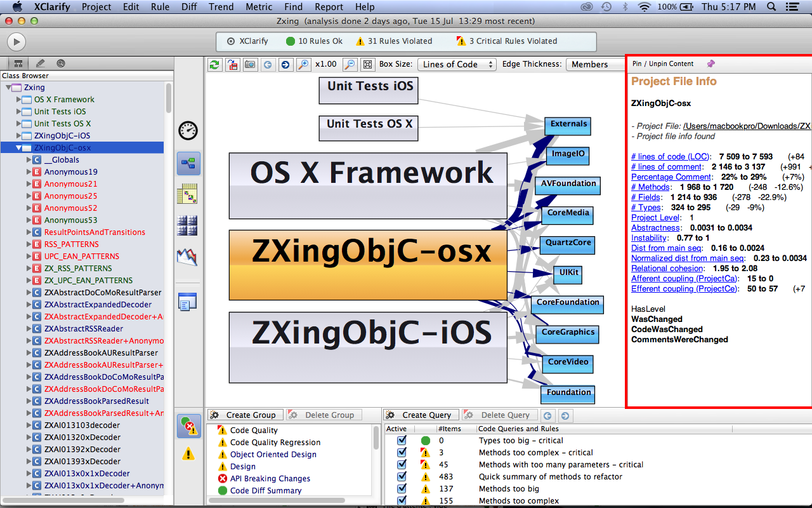Click the Create Group button
This screenshot has width=812, height=508.
245,415
